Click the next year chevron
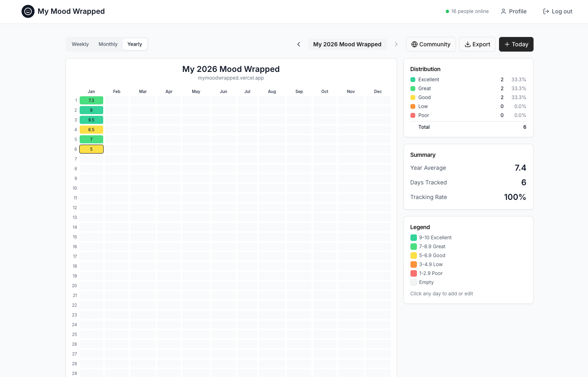This screenshot has height=377, width=588. click(396, 44)
